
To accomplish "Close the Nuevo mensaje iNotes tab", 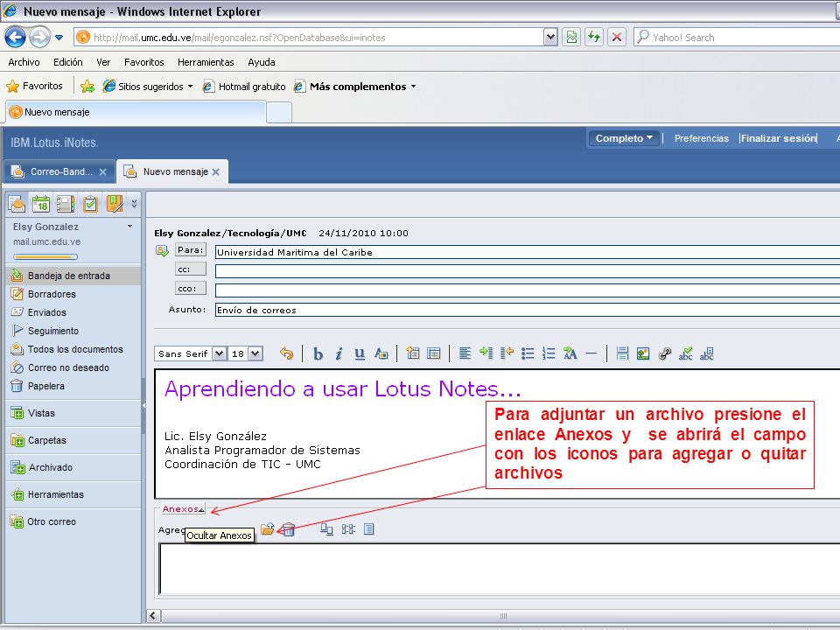I will click(216, 172).
